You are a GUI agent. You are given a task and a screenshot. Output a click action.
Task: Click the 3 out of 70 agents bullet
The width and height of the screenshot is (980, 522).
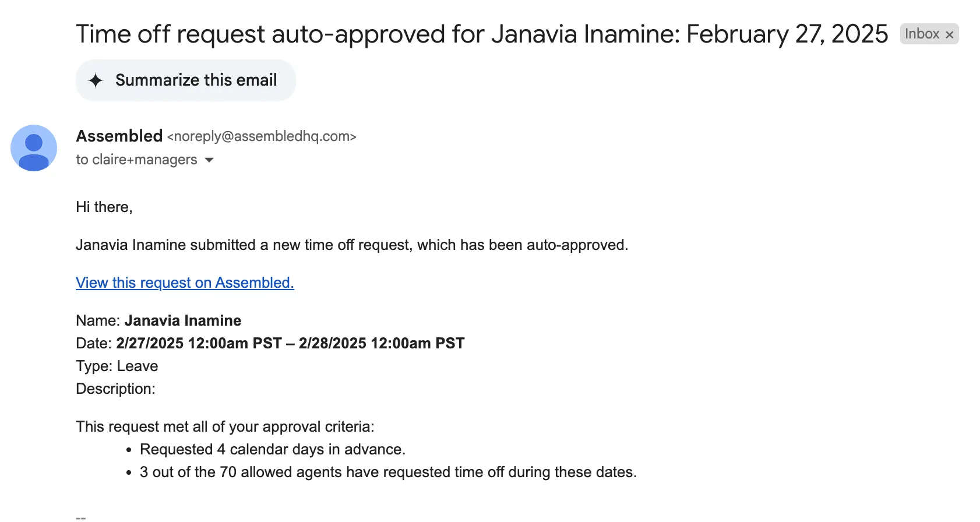point(388,472)
